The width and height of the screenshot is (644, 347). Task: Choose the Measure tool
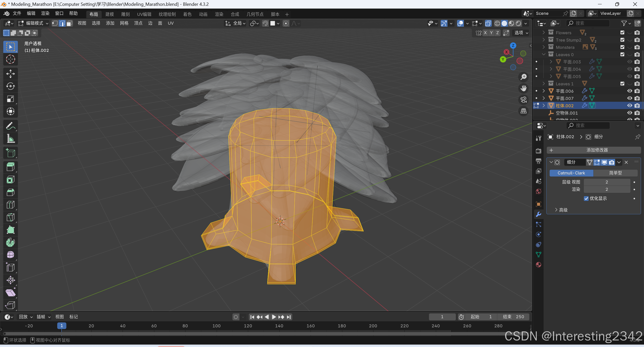[10, 138]
